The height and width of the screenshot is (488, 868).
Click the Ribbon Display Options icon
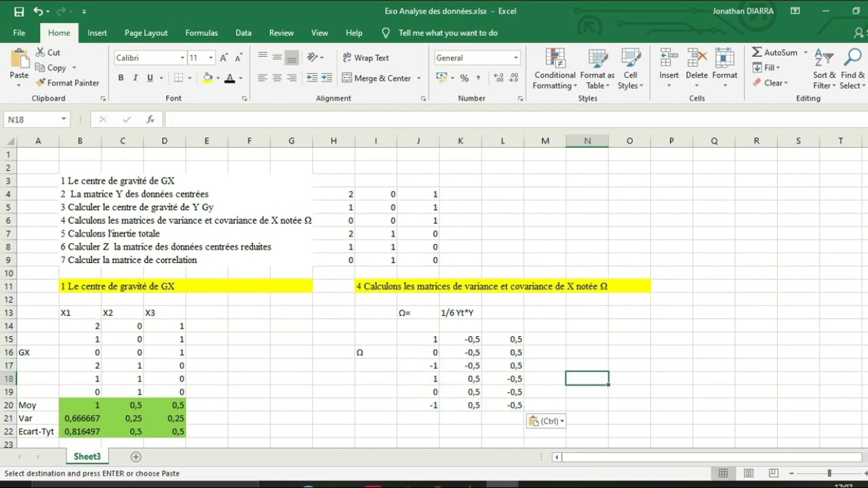(795, 12)
